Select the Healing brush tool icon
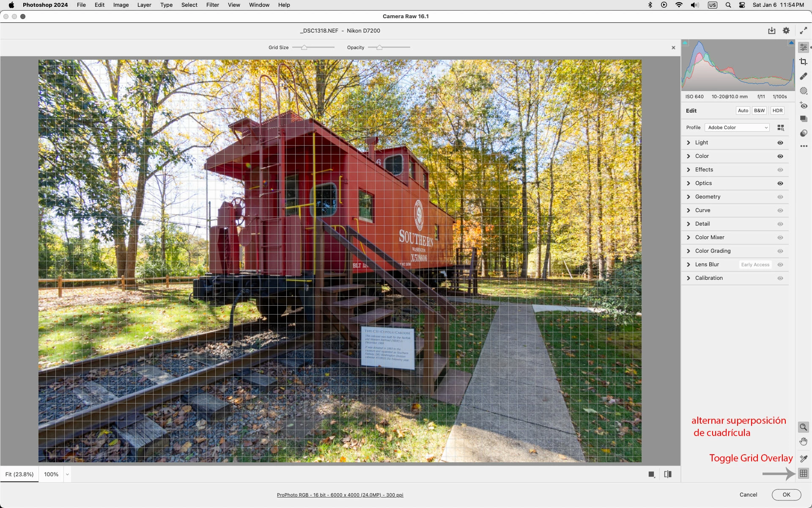 pos(803,76)
